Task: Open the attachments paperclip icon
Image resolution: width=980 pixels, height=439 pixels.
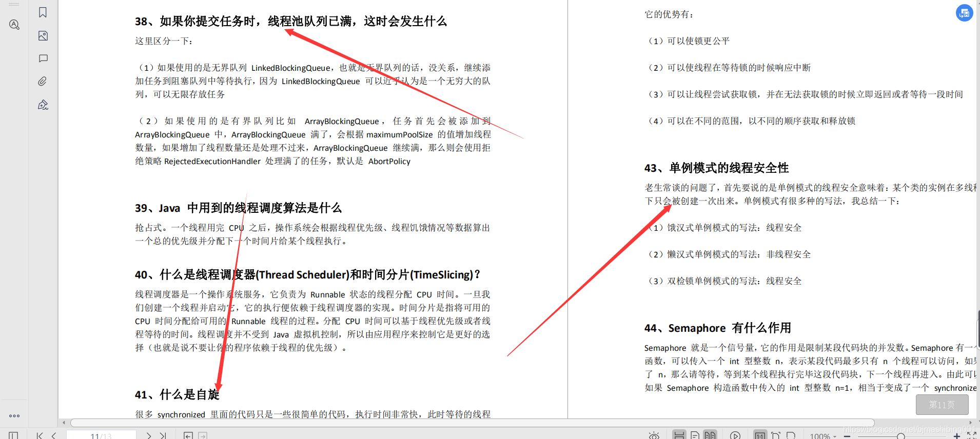Action: pos(43,81)
